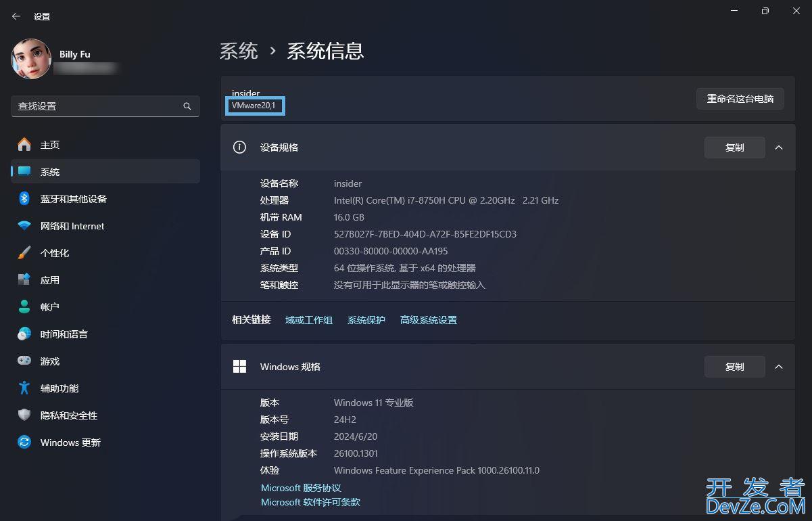
Task: Collapse the 设备规格 section chevron
Action: click(779, 148)
